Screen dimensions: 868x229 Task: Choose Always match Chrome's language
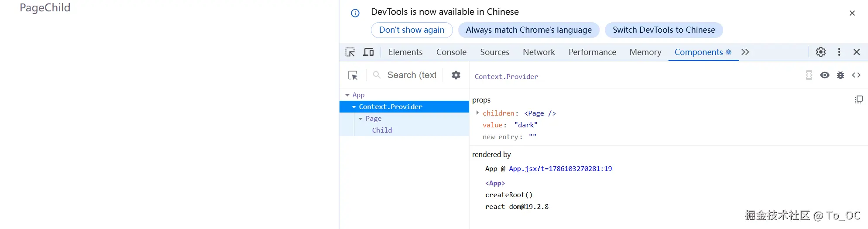(528, 30)
